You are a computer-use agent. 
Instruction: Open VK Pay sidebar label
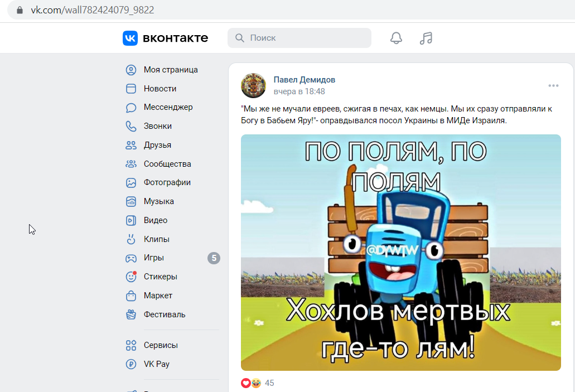[157, 364]
